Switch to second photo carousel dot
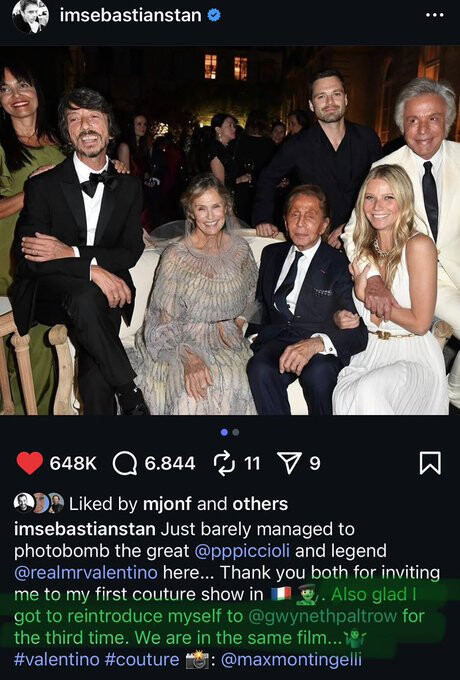 236,432
